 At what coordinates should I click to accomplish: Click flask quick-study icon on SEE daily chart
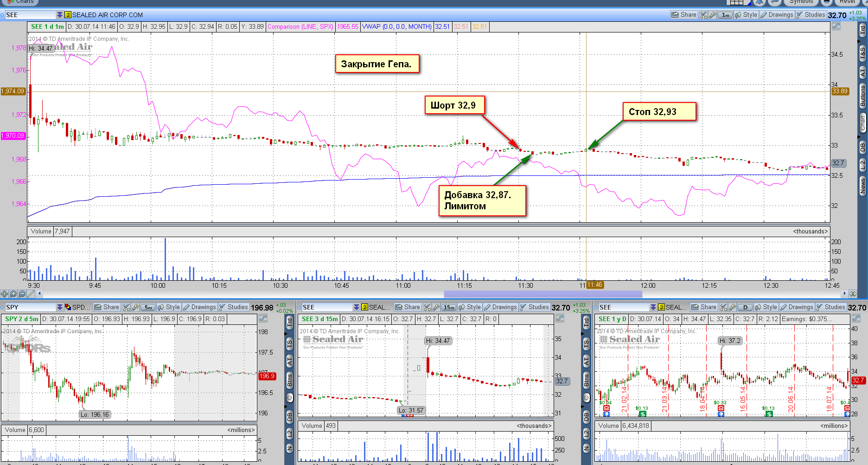tap(724, 307)
